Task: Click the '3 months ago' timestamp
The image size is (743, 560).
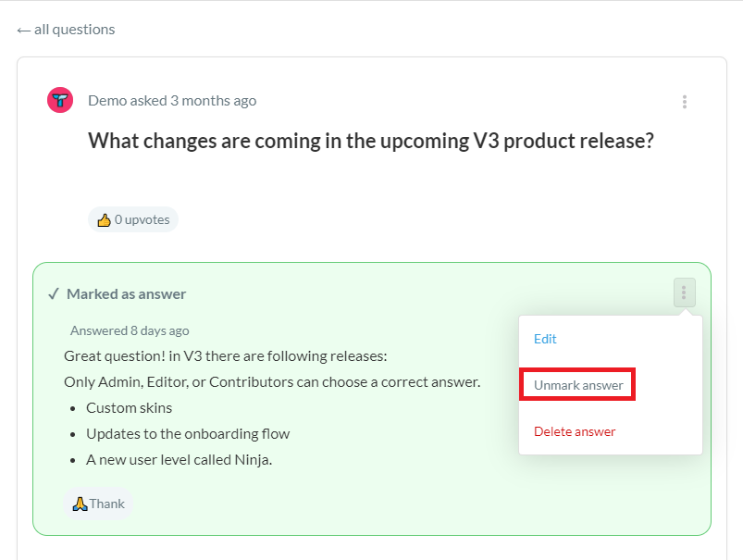Action: click(x=213, y=100)
